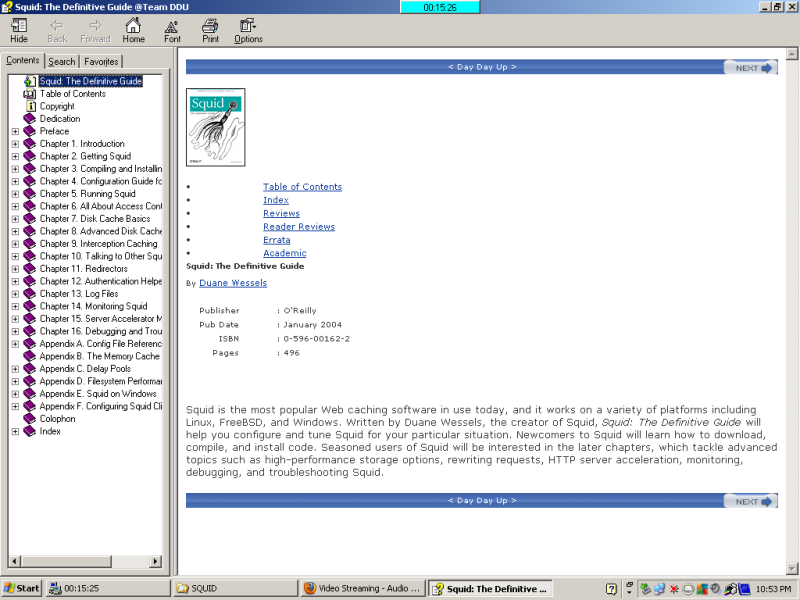Click the Chapter 1 Introduction book icon

(30, 144)
